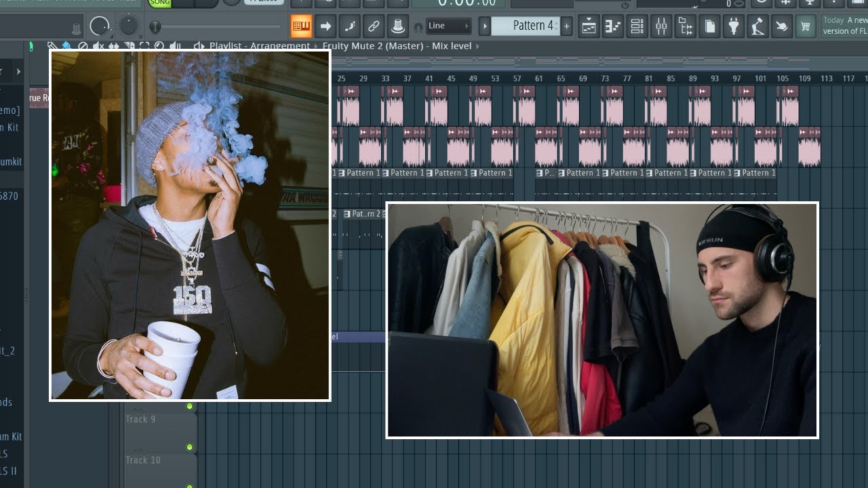Screen dimensions: 868x488
Task: Add new pattern with plus button
Action: (x=567, y=26)
